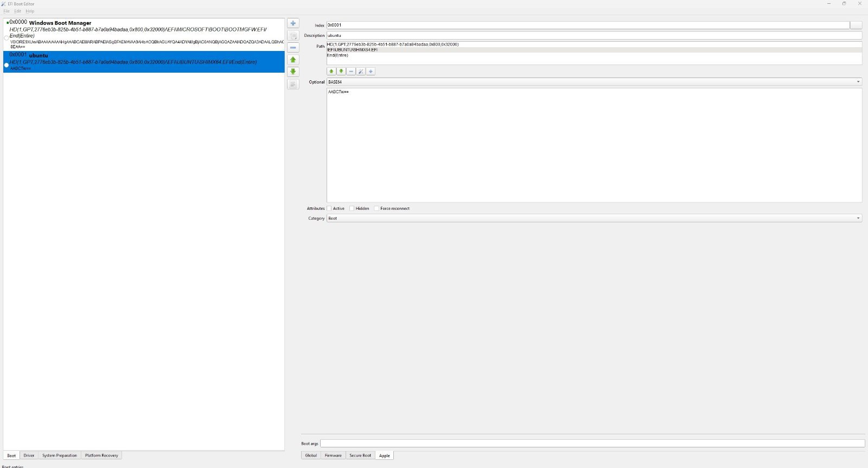Switch to the Global settings tab
This screenshot has height=468, width=868.
pyautogui.click(x=311, y=456)
